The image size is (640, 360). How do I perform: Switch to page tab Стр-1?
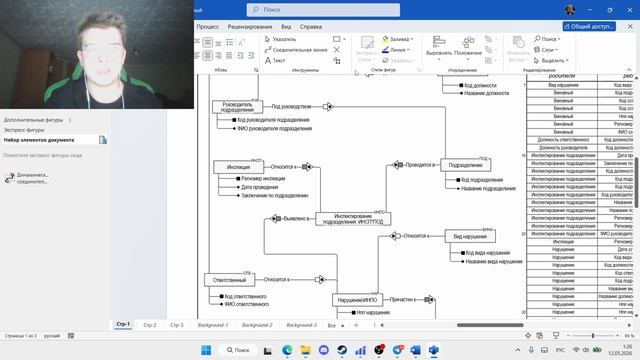(123, 324)
